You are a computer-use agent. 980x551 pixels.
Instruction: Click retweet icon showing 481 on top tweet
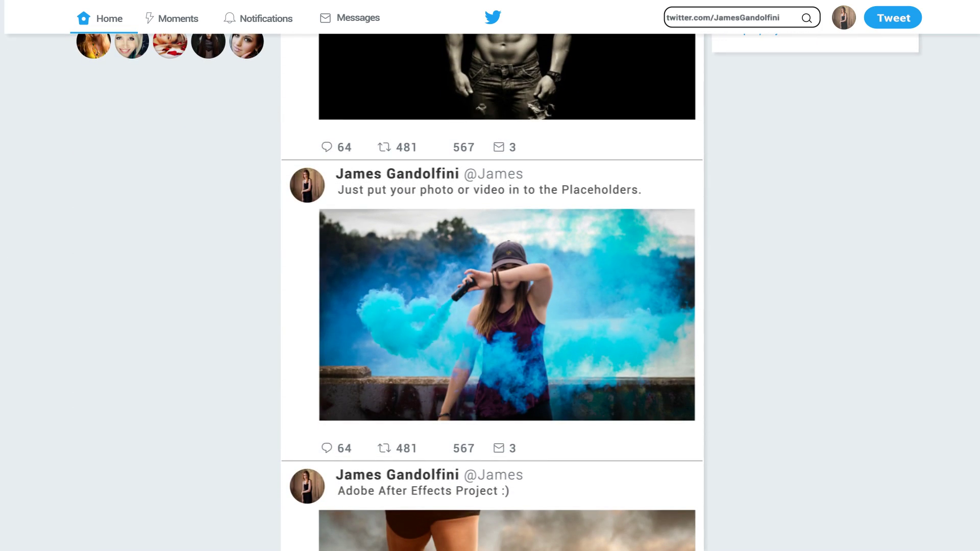point(384,147)
